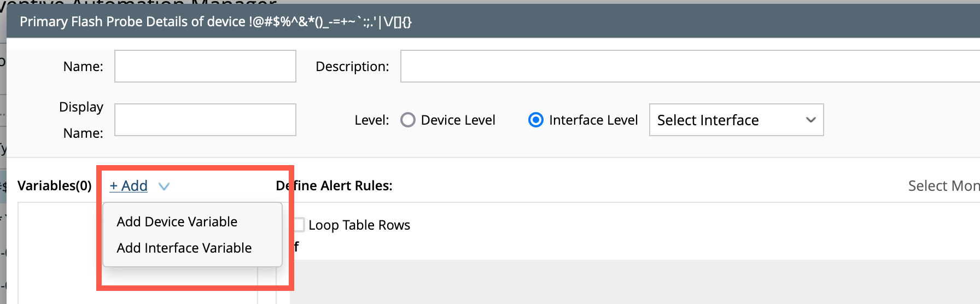
Task: Choose Add Interface Variable from menu
Action: point(184,248)
